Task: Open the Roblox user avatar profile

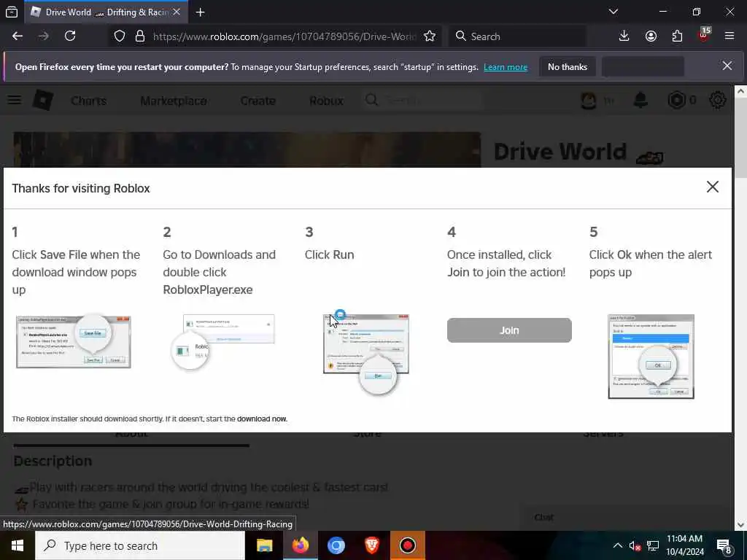Action: point(589,101)
